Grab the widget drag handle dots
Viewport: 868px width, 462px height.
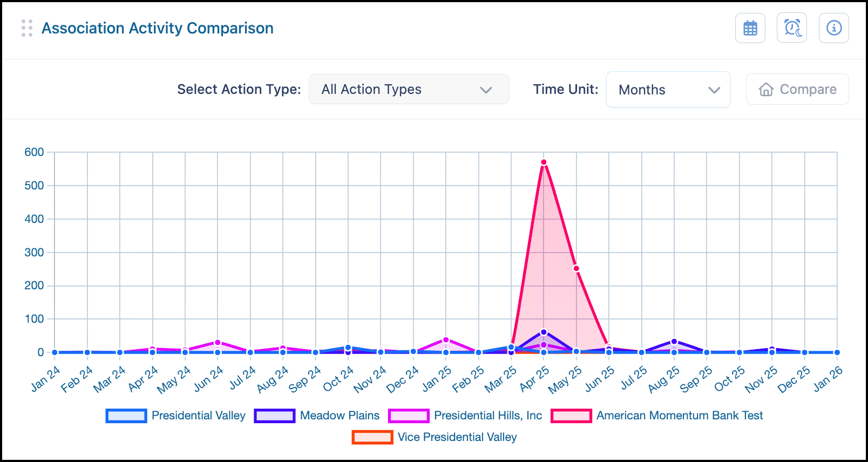coord(27,28)
